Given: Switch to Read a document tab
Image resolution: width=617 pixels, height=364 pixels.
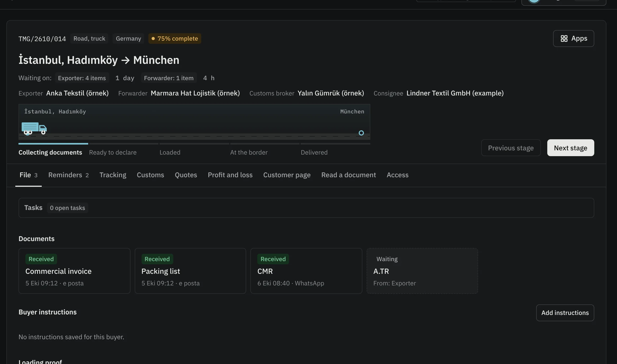Looking at the screenshot, I should [x=348, y=175].
